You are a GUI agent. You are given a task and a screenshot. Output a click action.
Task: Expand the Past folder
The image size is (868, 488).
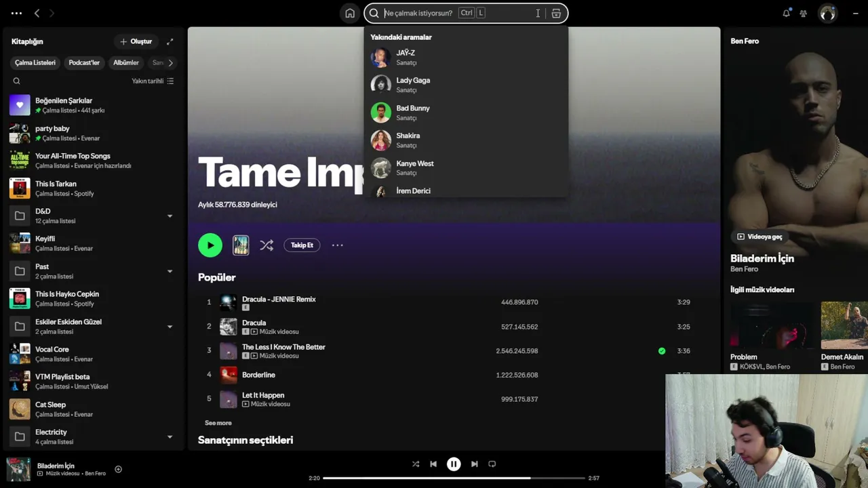click(170, 271)
